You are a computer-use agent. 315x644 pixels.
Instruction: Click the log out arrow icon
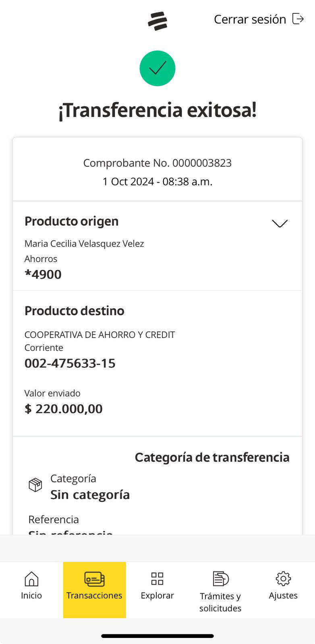pos(298,19)
